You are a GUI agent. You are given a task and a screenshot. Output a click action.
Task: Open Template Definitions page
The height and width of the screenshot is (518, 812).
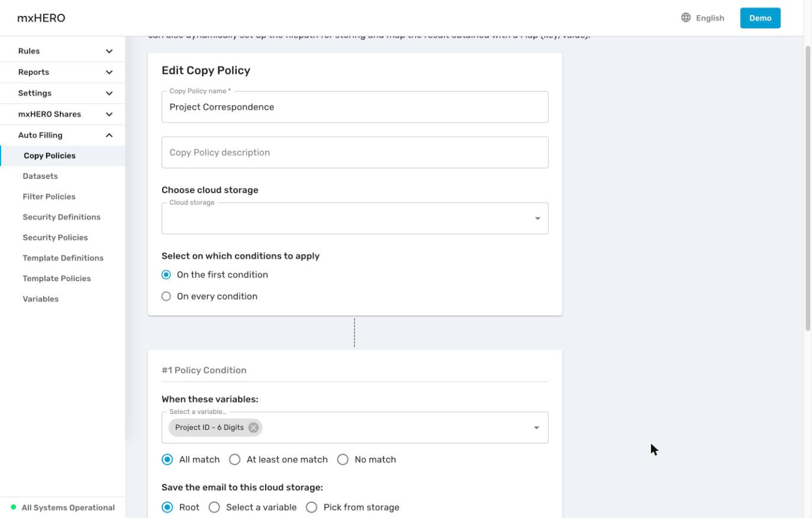tap(63, 258)
